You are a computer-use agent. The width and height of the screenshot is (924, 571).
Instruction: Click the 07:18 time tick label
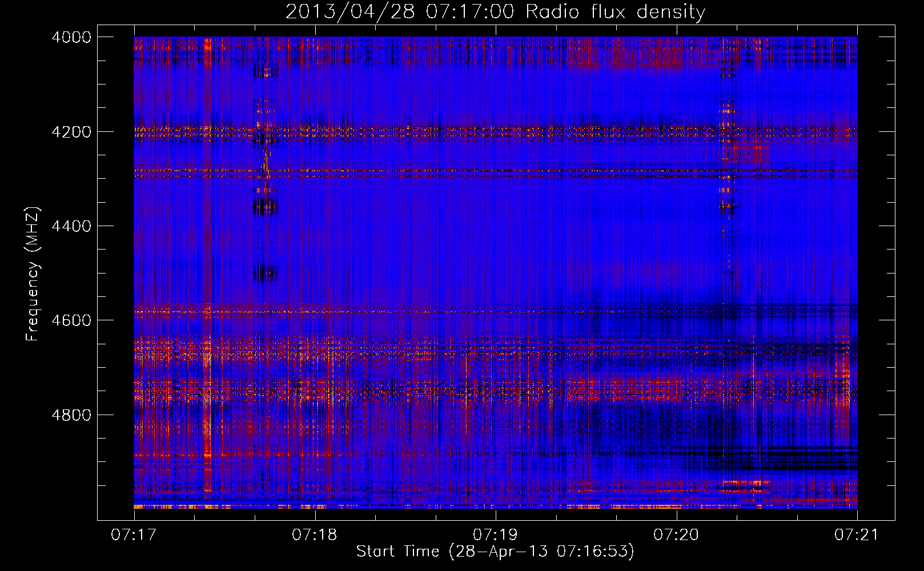[315, 535]
